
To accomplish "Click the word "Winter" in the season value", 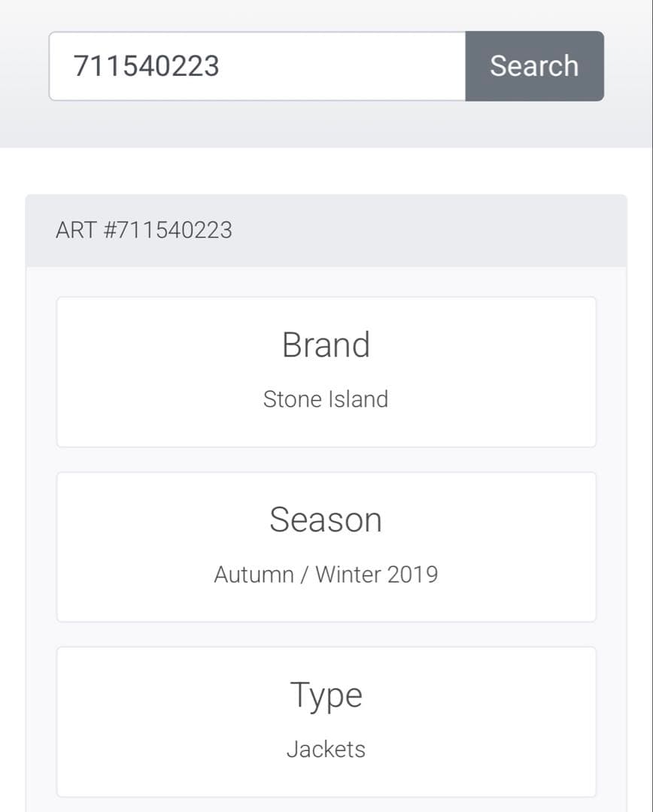I will point(348,574).
